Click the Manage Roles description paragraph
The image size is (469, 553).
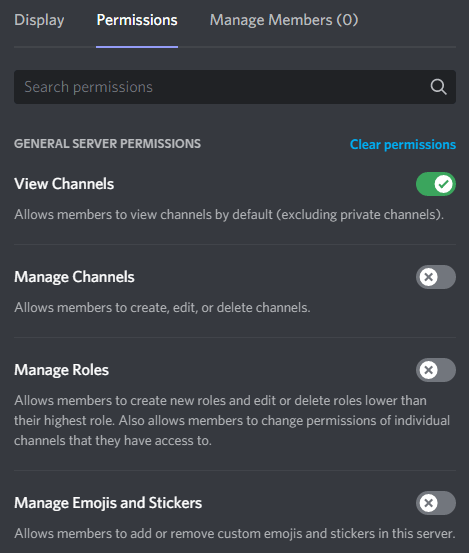click(232, 421)
